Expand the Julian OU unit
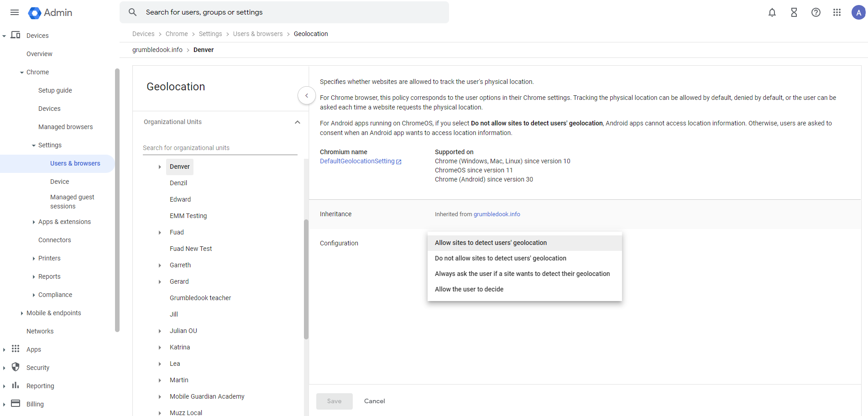868x416 pixels. click(160, 331)
